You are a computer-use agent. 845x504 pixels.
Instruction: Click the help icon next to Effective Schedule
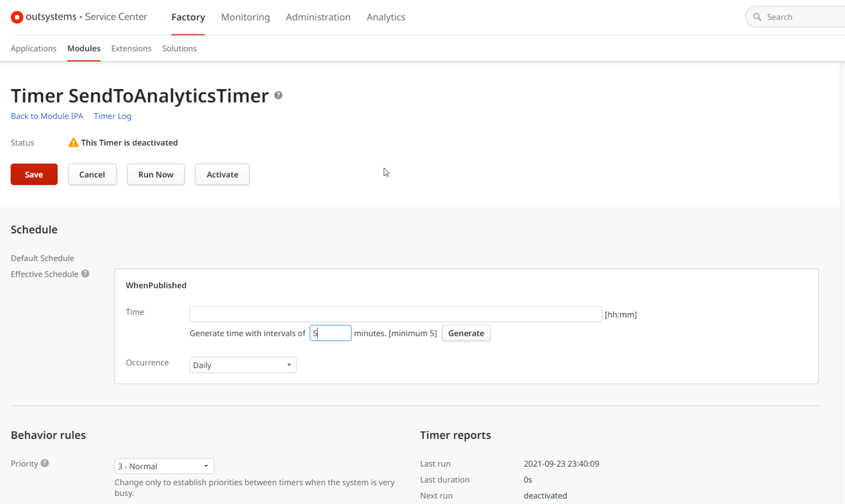click(85, 274)
